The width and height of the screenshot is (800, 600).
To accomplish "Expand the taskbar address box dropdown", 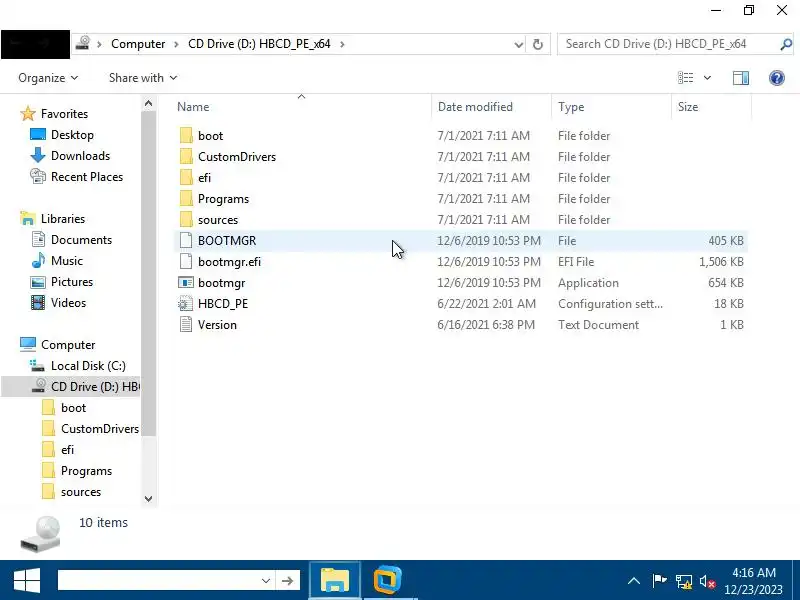I will [x=265, y=581].
